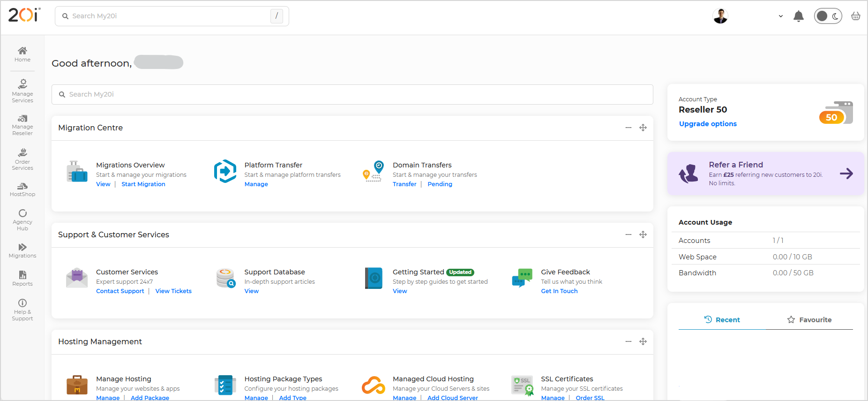Viewport: 868px width, 401px height.
Task: Click Transfer under Domain Transfers
Action: (404, 184)
